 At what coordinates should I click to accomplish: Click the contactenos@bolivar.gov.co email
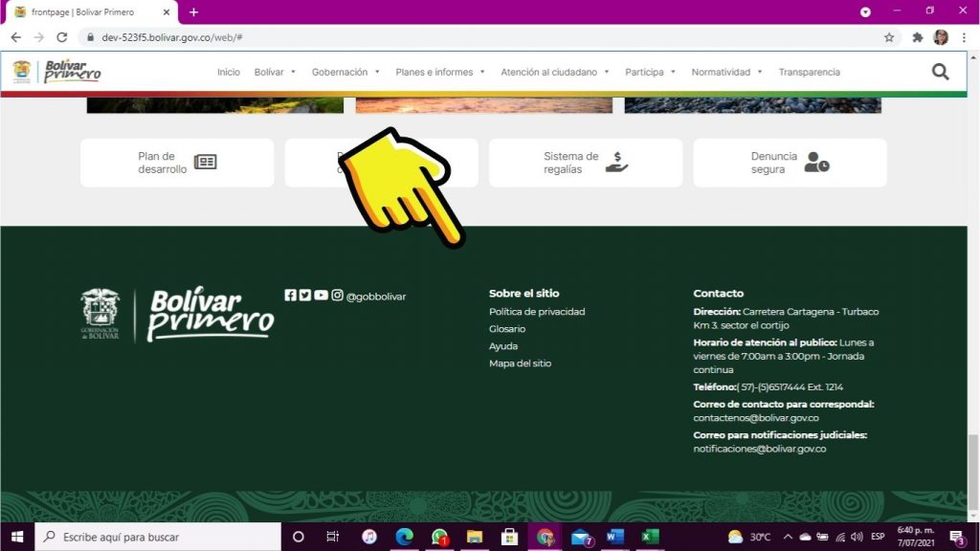point(756,418)
